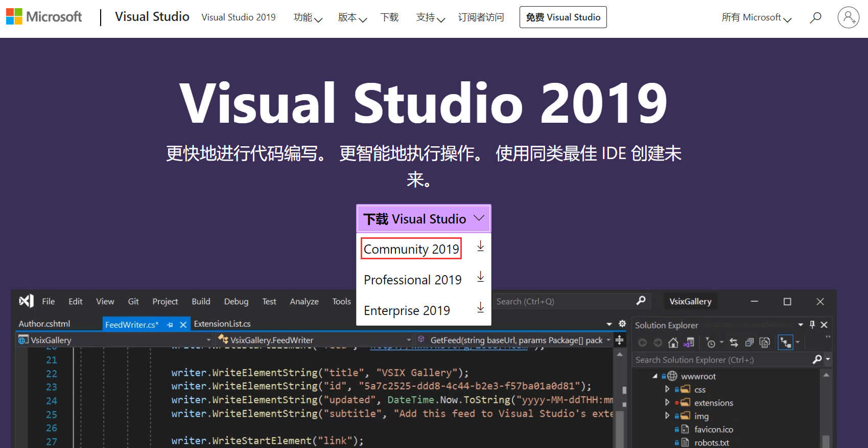Click magnifier in IDE Search (Ctrl+Q) box
Image resolution: width=868 pixels, height=448 pixels.
tap(641, 301)
